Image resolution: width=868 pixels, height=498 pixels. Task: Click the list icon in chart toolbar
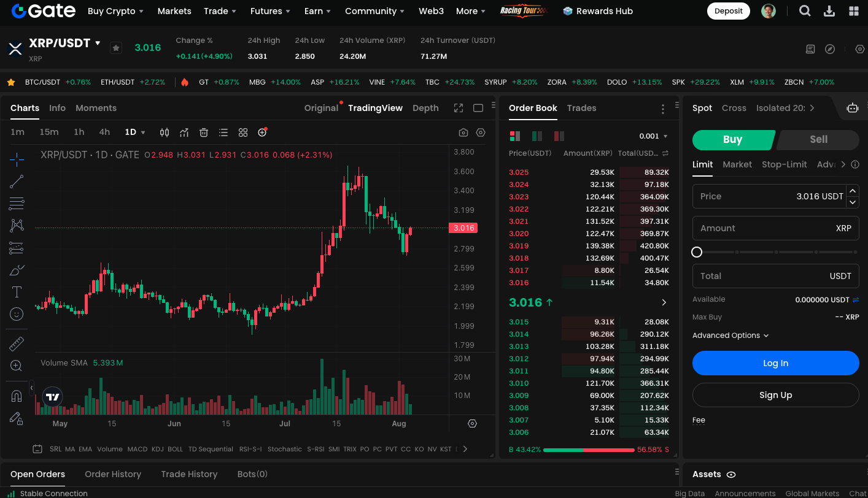223,132
